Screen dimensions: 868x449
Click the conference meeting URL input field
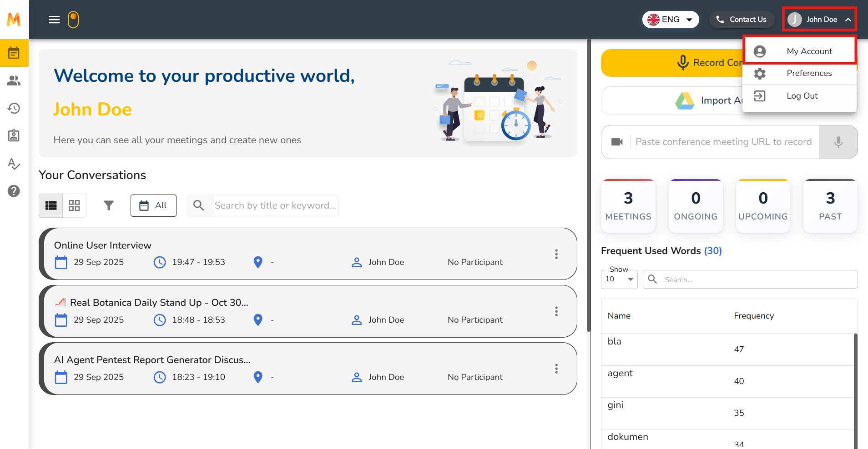click(723, 142)
